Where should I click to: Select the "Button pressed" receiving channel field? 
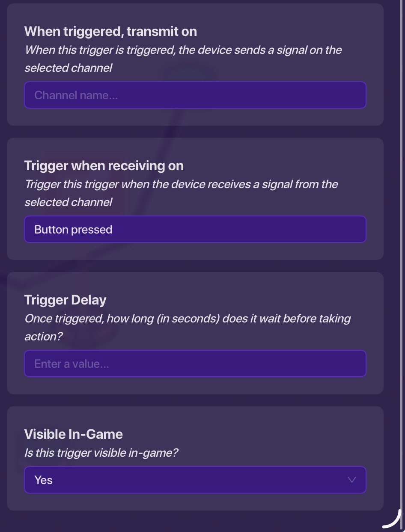195,229
